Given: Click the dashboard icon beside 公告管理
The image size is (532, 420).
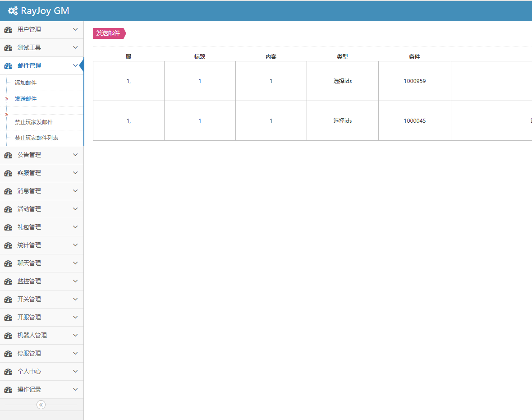Looking at the screenshot, I should pos(8,155).
